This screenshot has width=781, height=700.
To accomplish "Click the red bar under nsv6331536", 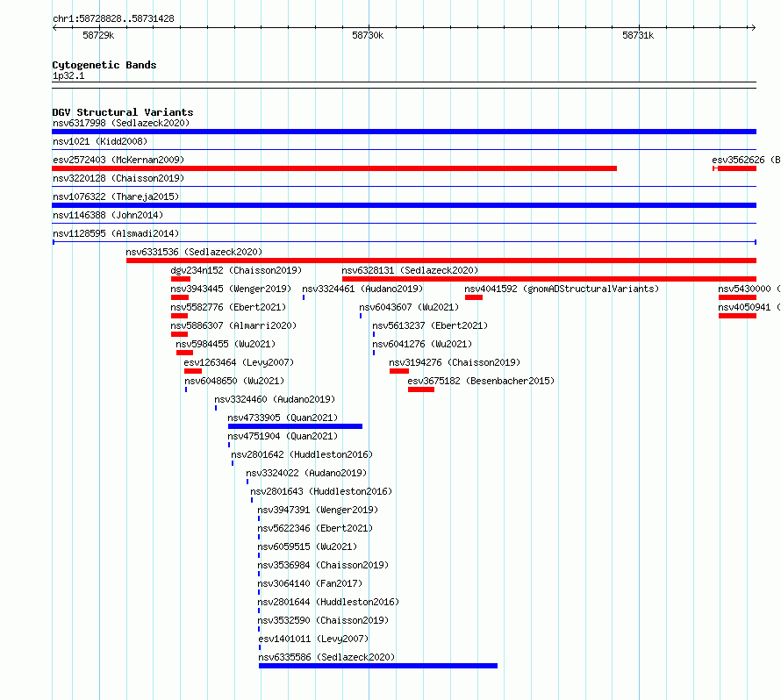I will coord(441,261).
